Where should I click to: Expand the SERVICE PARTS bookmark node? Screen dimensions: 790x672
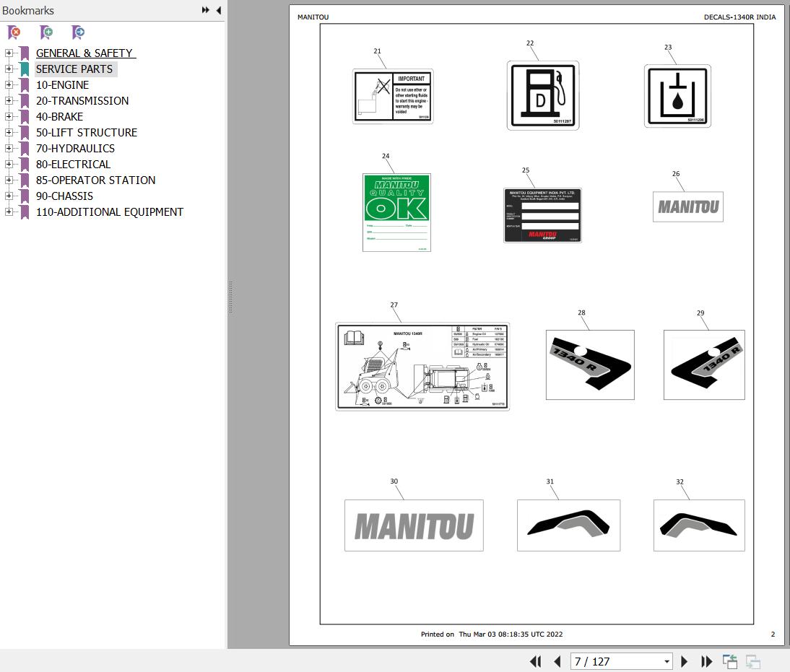pos(9,69)
